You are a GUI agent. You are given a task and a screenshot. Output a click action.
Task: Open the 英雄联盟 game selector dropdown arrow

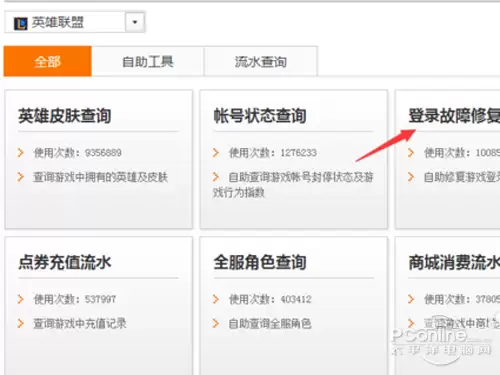click(135, 22)
